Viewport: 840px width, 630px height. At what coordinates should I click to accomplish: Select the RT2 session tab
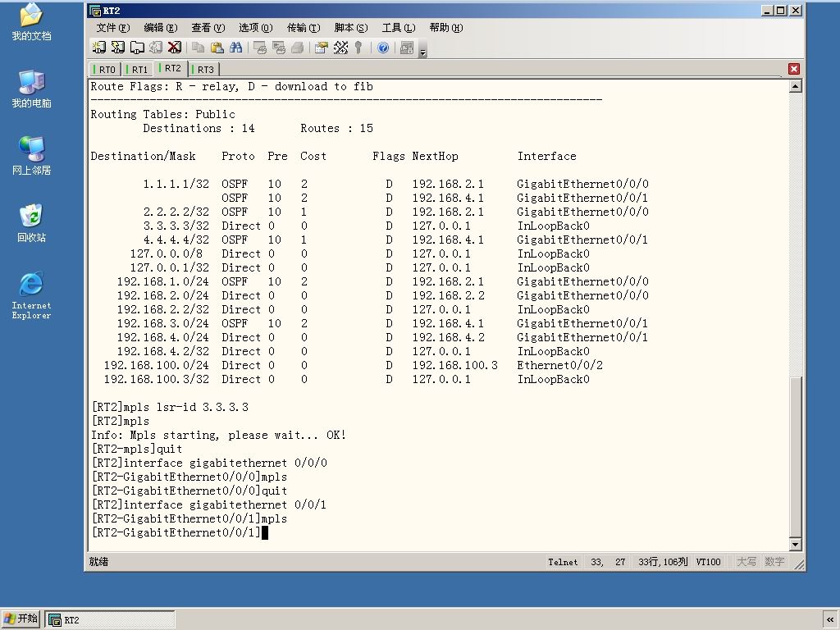171,69
